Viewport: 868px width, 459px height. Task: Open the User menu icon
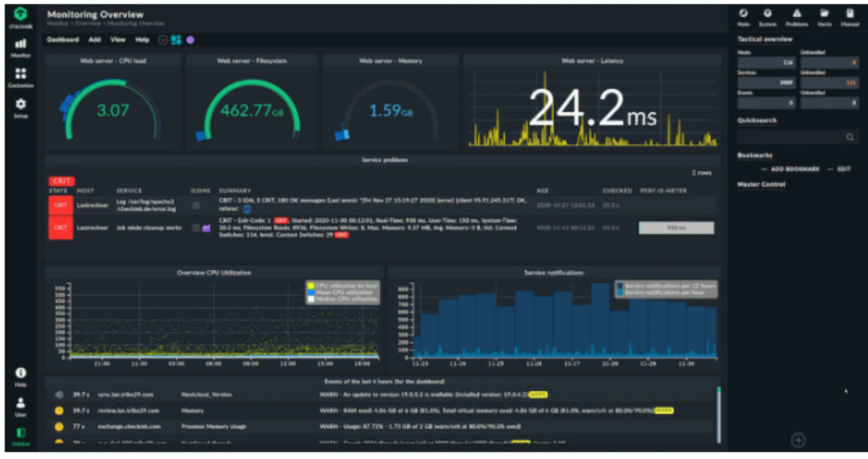[20, 407]
